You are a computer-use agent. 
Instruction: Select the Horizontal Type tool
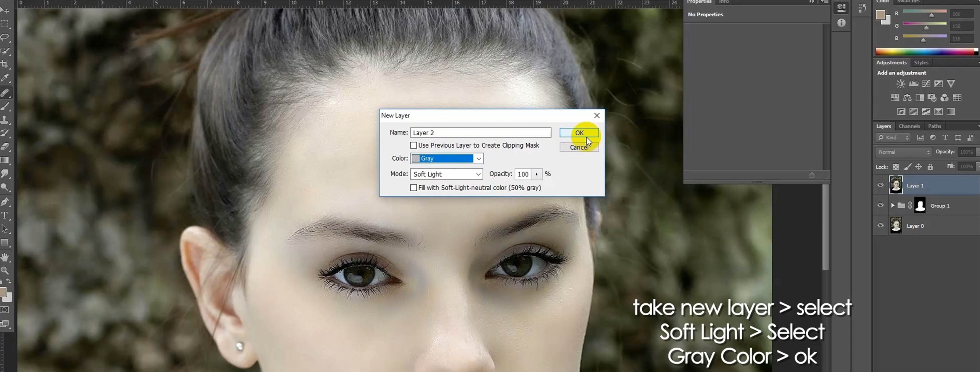(5, 215)
